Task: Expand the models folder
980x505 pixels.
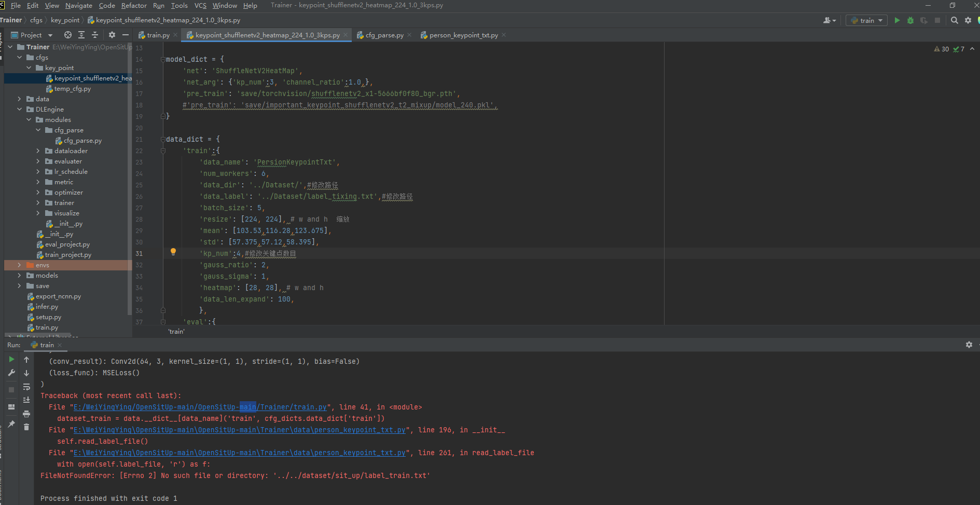Action: pos(19,275)
